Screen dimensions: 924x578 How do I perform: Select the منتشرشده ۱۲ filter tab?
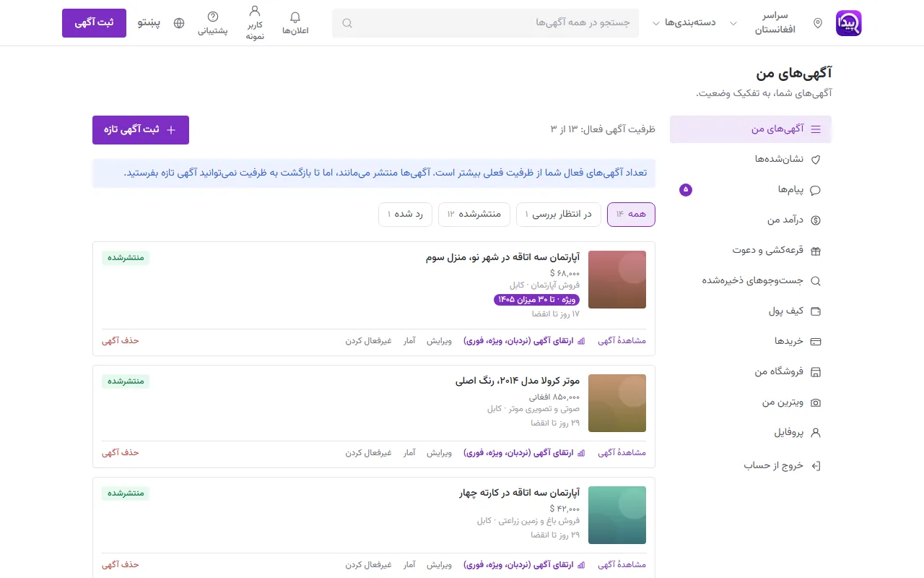pos(474,215)
